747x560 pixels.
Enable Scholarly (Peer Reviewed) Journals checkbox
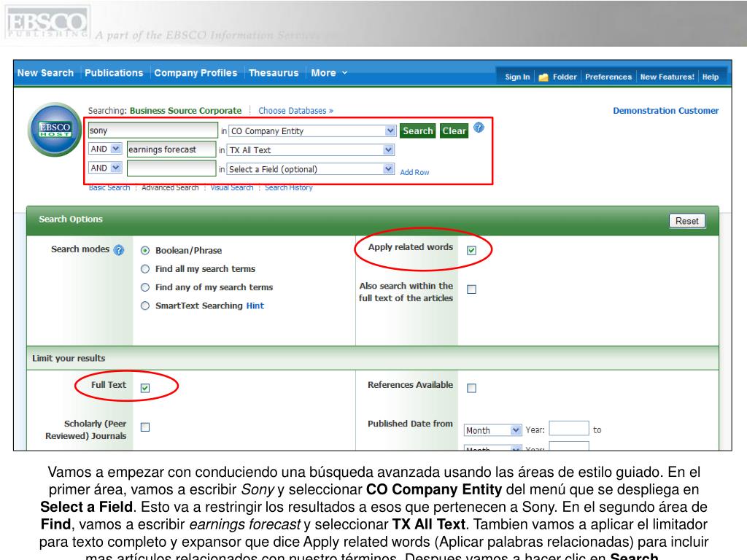click(x=144, y=427)
